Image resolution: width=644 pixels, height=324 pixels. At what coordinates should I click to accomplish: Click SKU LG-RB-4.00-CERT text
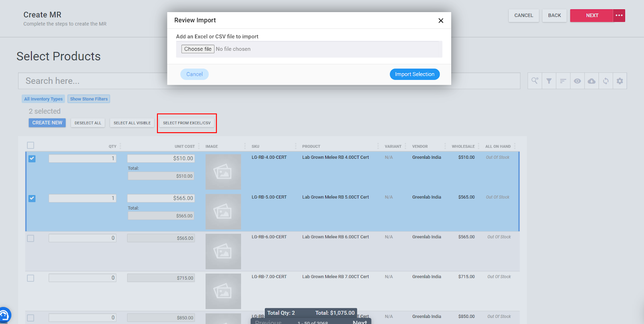(269, 158)
